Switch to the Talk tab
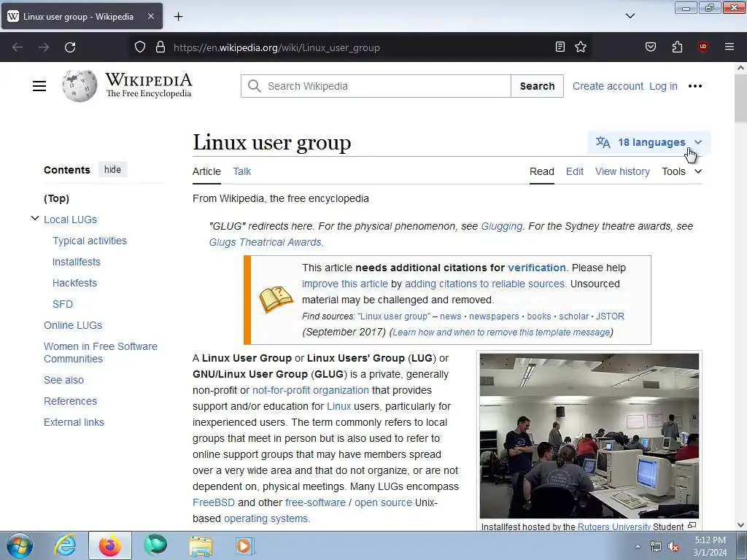 [241, 171]
